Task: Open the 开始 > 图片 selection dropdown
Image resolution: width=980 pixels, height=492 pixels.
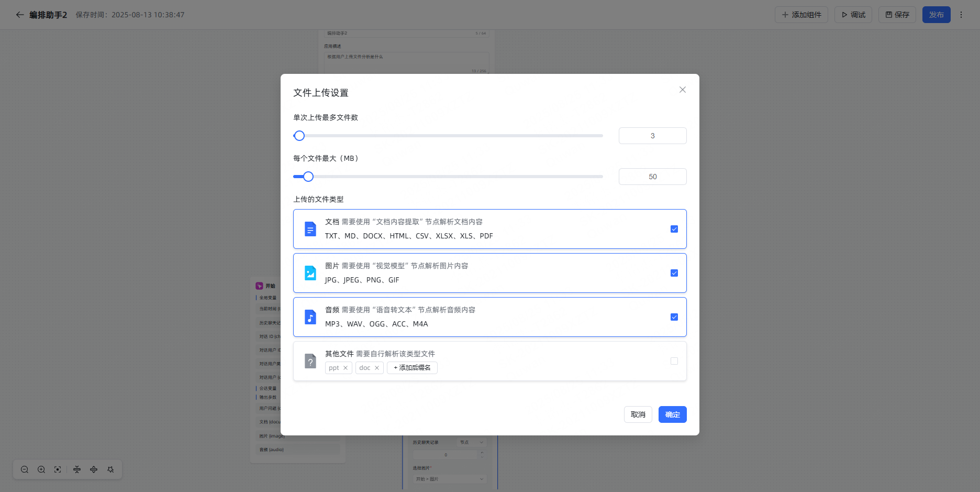Action: click(x=450, y=479)
